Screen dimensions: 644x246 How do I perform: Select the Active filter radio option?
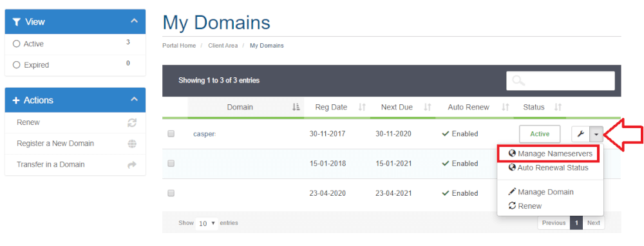(17, 44)
